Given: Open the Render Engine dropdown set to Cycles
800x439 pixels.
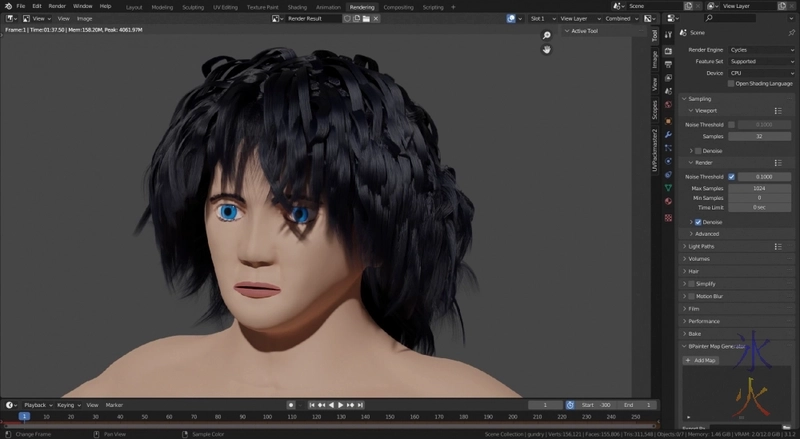Looking at the screenshot, I should point(762,50).
